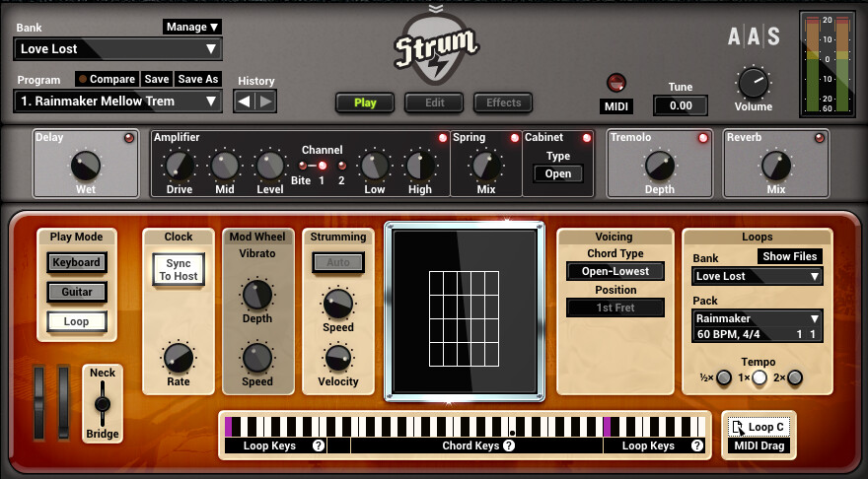The width and height of the screenshot is (868, 479).
Task: Open help for Chord Keys
Action: tap(509, 445)
